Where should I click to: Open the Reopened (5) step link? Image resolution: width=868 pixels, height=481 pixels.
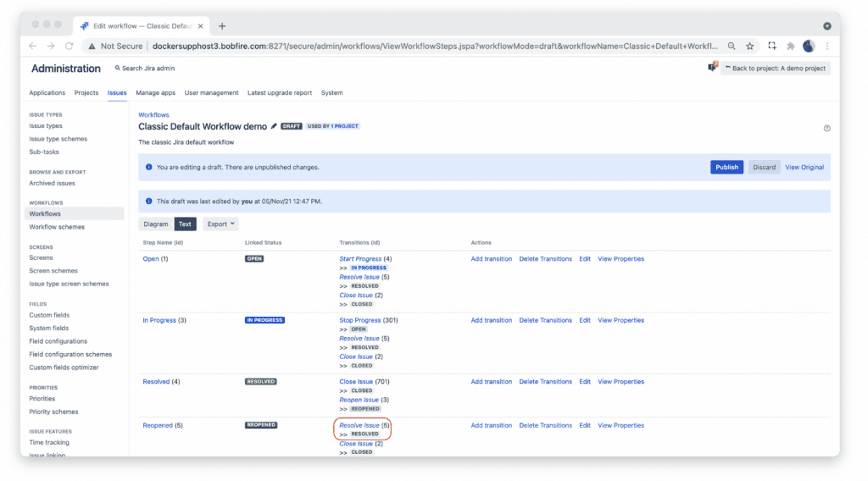click(x=158, y=425)
